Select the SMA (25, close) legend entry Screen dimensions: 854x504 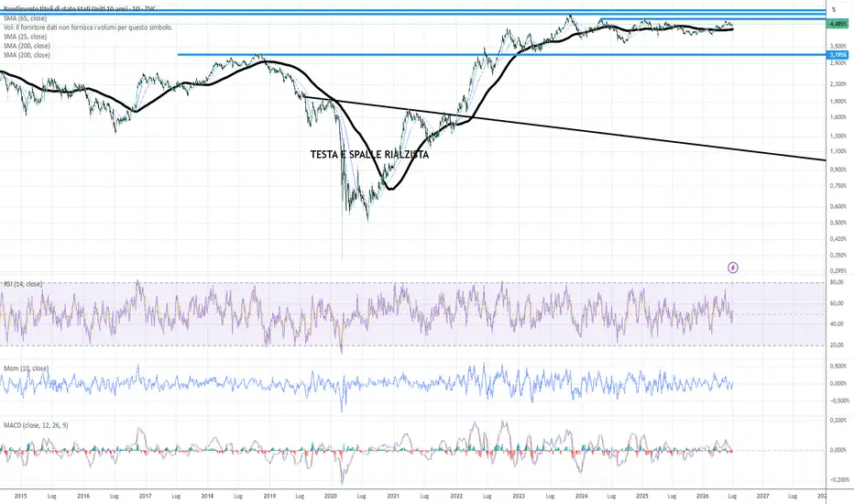(25, 37)
